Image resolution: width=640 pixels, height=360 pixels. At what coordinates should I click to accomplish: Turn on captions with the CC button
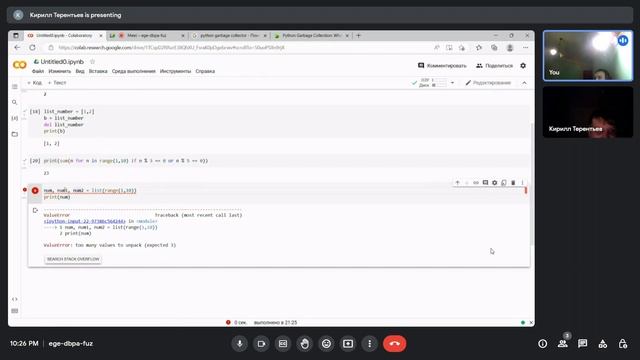[283, 344]
